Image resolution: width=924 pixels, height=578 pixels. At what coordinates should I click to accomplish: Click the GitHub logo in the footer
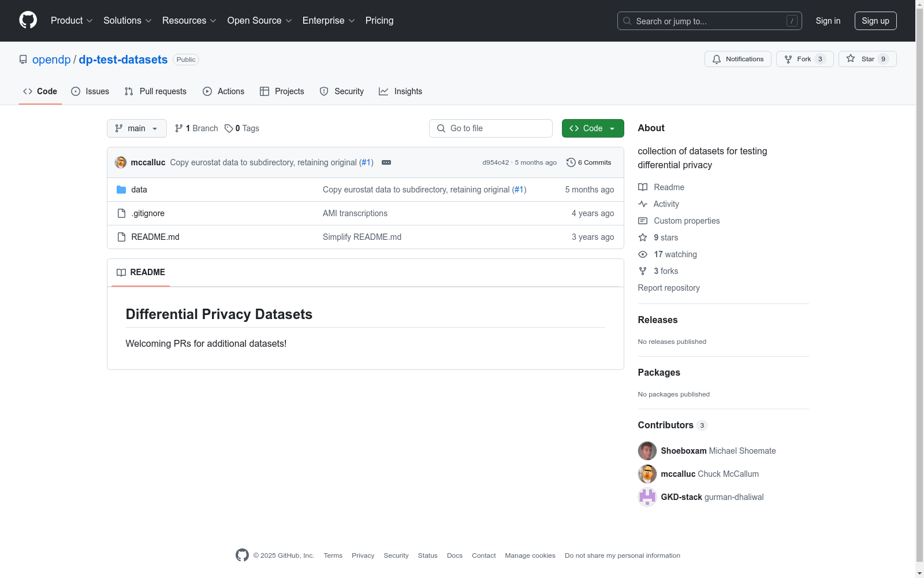pos(242,555)
